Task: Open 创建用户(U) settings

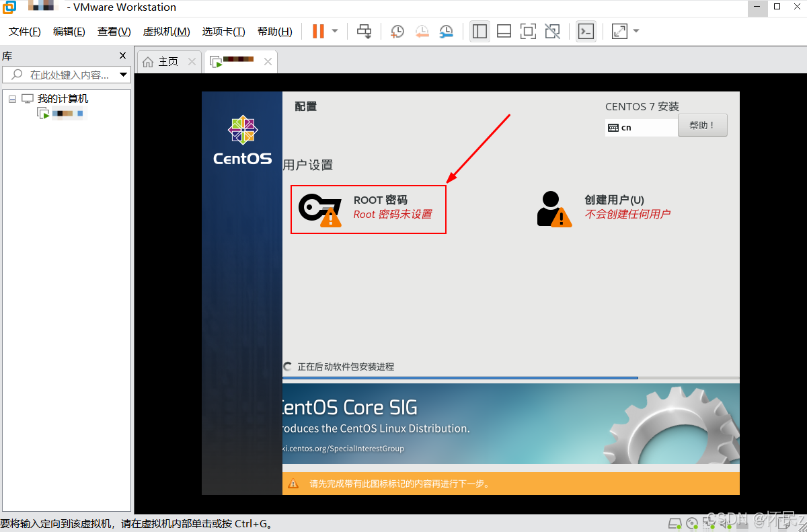Action: click(x=604, y=208)
